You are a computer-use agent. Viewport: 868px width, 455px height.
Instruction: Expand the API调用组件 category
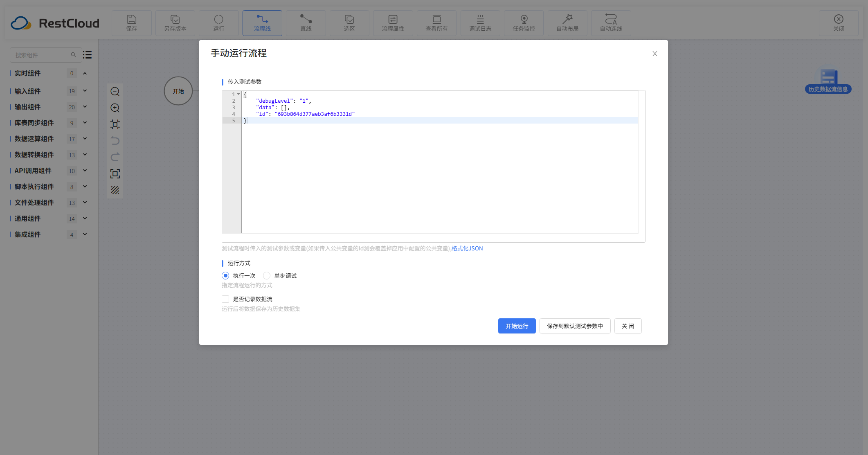pyautogui.click(x=85, y=171)
